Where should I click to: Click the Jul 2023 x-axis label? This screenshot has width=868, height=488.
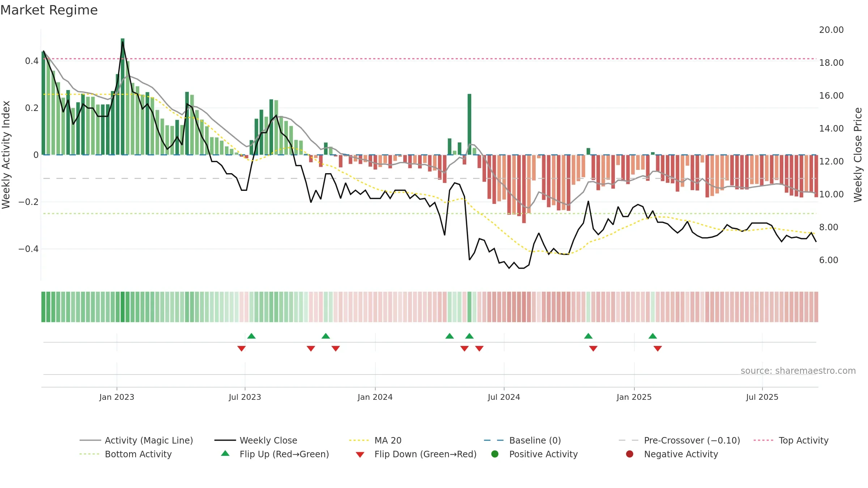point(245,397)
